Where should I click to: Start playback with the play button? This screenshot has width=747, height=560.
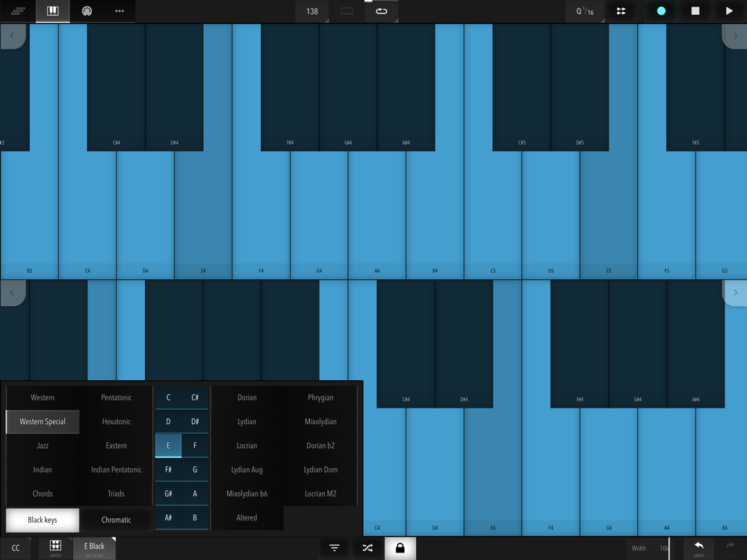pyautogui.click(x=729, y=11)
